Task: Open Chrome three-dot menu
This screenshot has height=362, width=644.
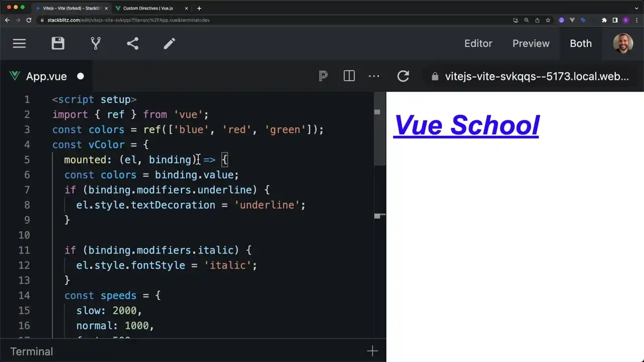Action: [636, 20]
